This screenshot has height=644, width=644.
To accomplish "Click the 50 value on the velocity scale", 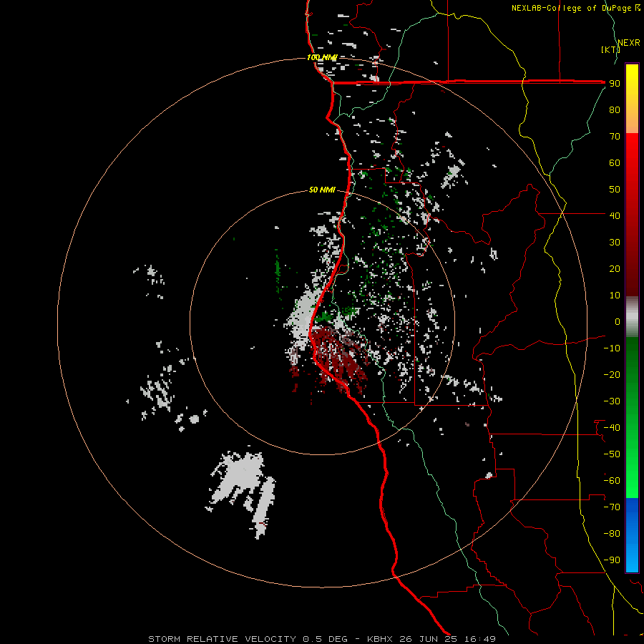I will [615, 190].
